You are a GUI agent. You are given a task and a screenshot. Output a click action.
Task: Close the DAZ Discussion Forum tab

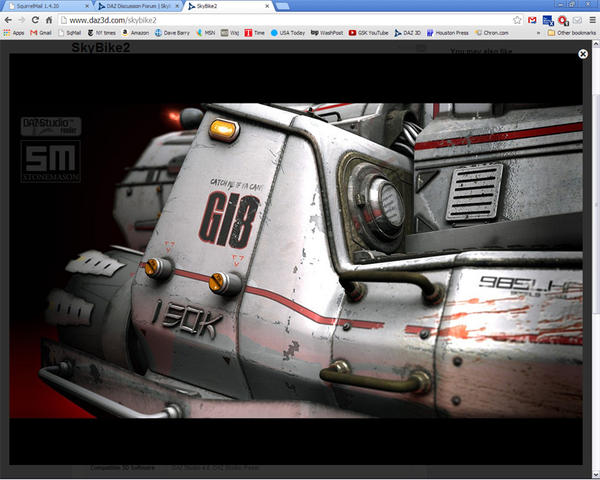[x=177, y=6]
